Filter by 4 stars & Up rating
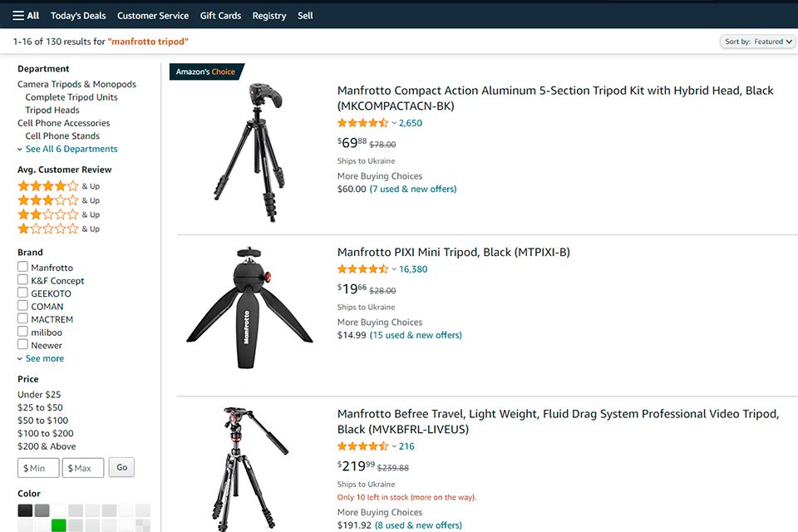This screenshot has height=532, width=798. [58, 186]
